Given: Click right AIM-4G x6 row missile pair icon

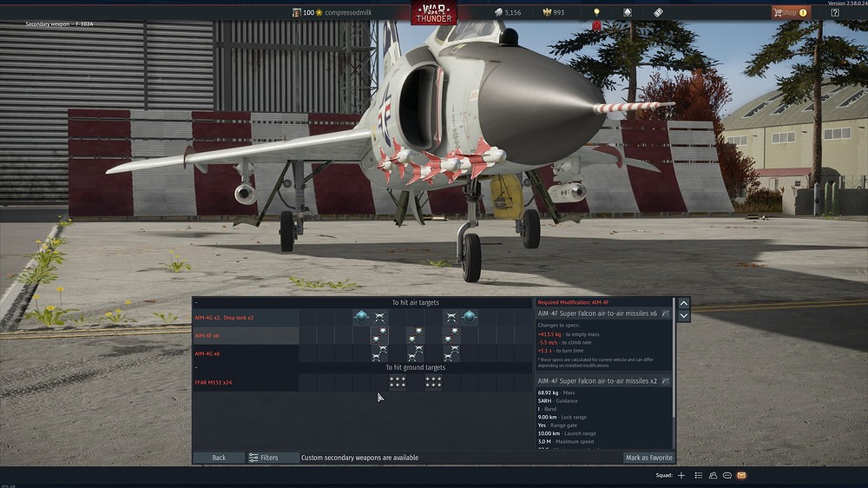Looking at the screenshot, I should (451, 353).
